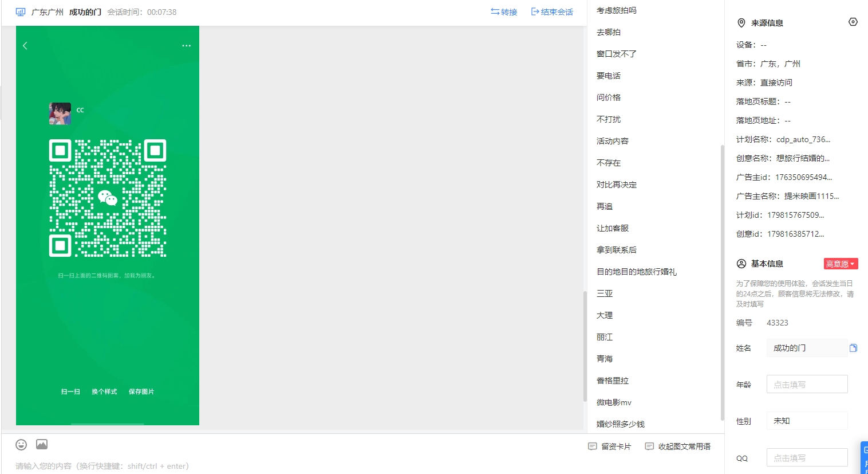
Task: Click the 创意名称 value text
Action: pyautogui.click(x=803, y=158)
